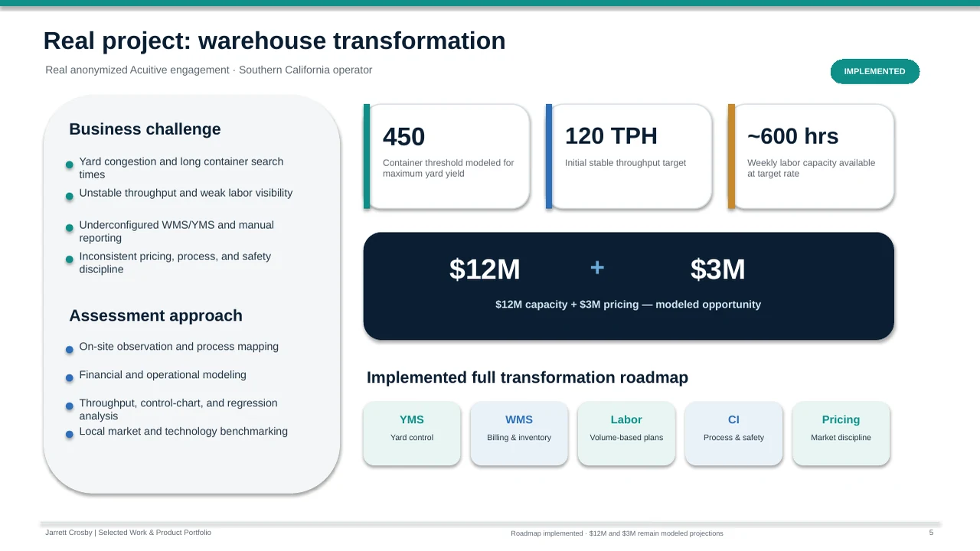
Task: Click bullet dot beside 'Throughput, control-chart, and regression'
Action: 70,406
